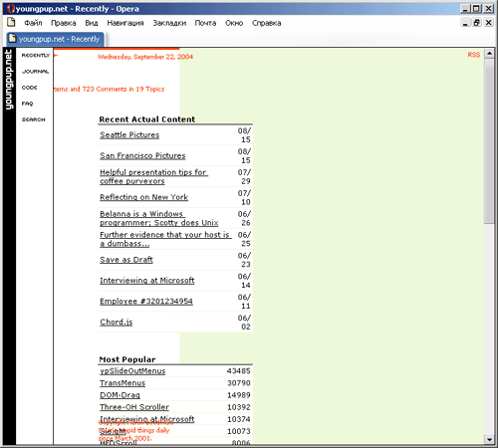Open the Справка menu
The height and width of the screenshot is (448, 498).
(x=266, y=23)
